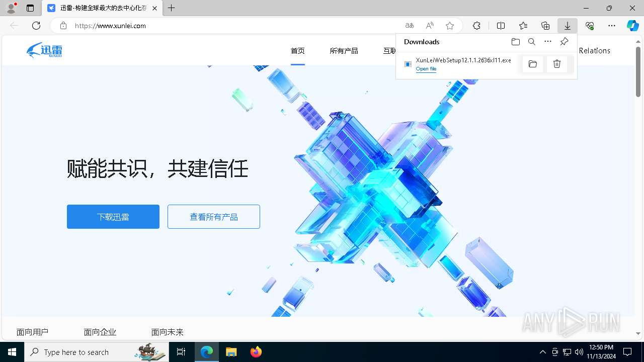
Task: Open Task View on taskbar
Action: [x=181, y=352]
